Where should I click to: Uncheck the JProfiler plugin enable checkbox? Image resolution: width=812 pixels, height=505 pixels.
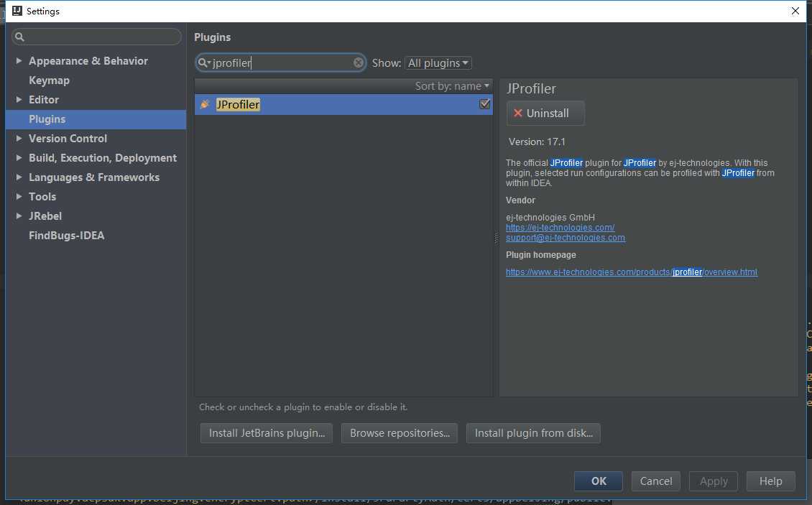tap(485, 104)
